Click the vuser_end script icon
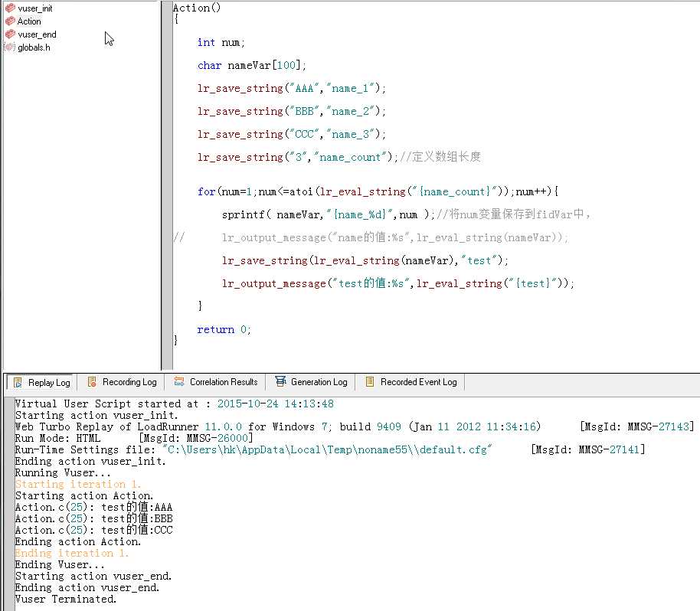The image size is (700, 611). coord(10,34)
